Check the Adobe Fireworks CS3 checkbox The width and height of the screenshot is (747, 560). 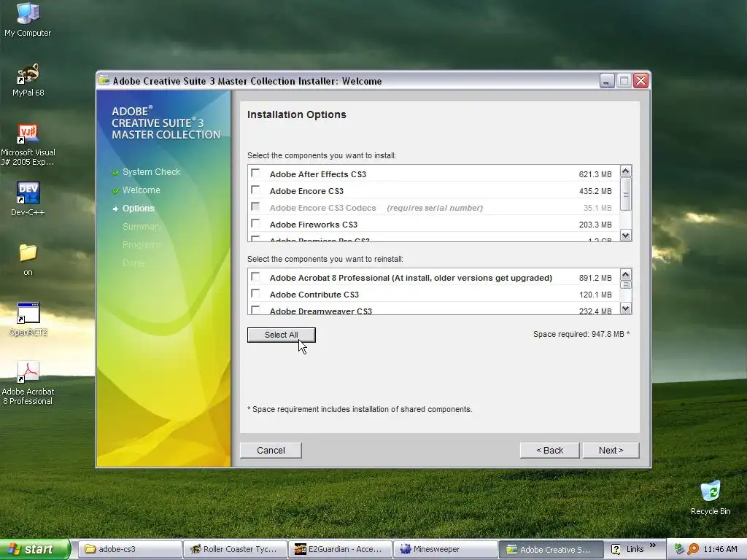tap(256, 223)
